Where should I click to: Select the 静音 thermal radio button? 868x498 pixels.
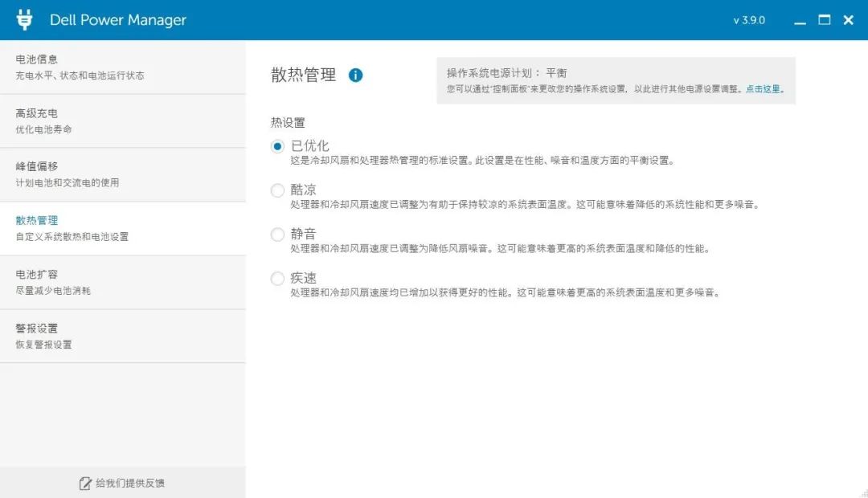click(x=277, y=235)
